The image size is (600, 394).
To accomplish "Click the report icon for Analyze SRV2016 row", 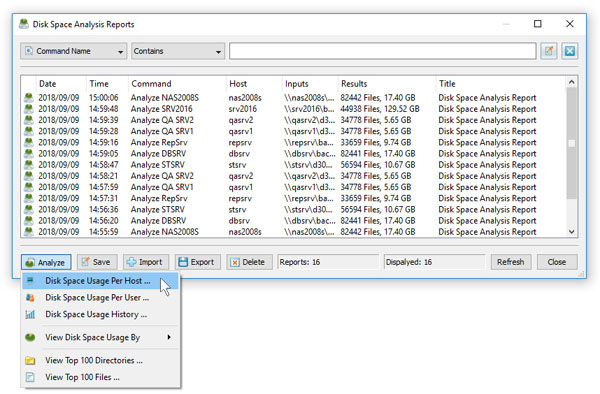I will [x=29, y=109].
